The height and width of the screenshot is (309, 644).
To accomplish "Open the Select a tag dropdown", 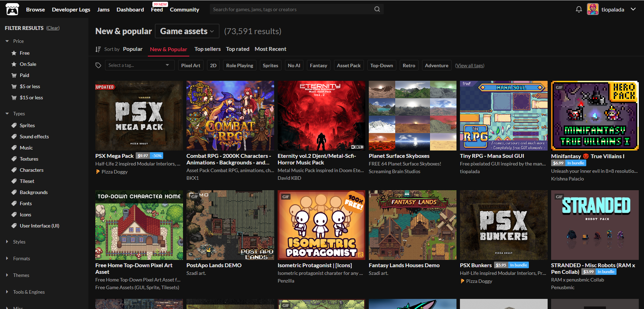I will (140, 65).
